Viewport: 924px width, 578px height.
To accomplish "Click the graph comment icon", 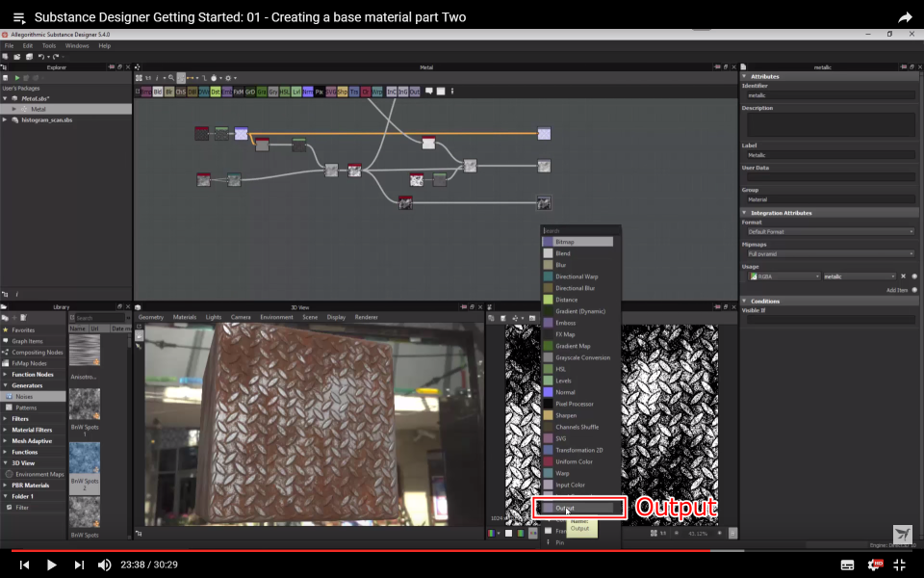I will (x=429, y=92).
